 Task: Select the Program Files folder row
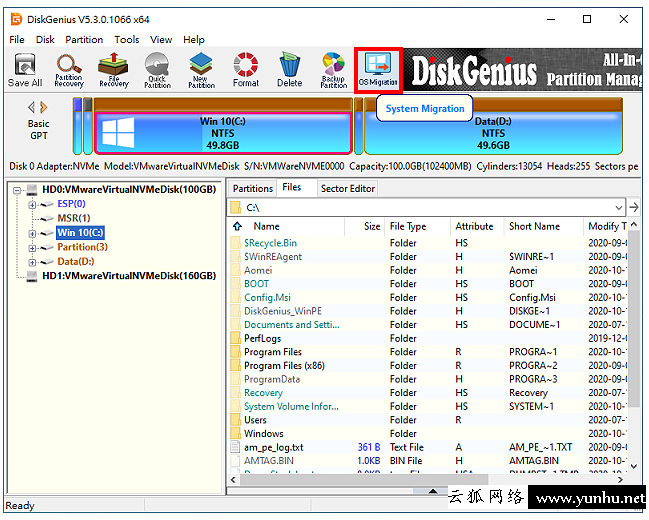coord(428,352)
